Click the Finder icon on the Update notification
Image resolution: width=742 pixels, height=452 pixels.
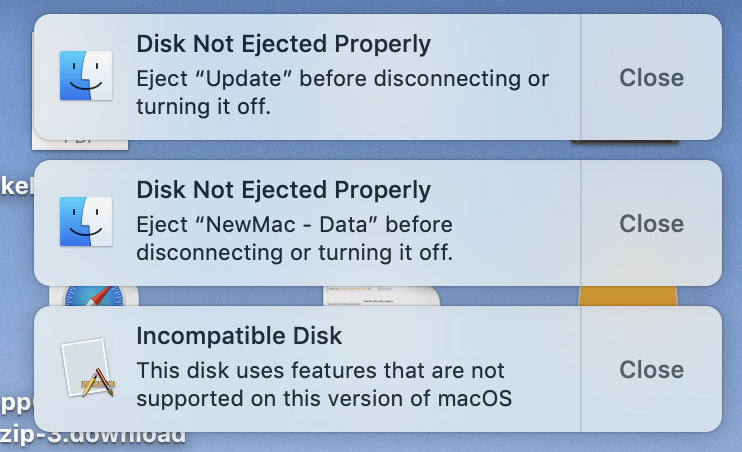85,77
